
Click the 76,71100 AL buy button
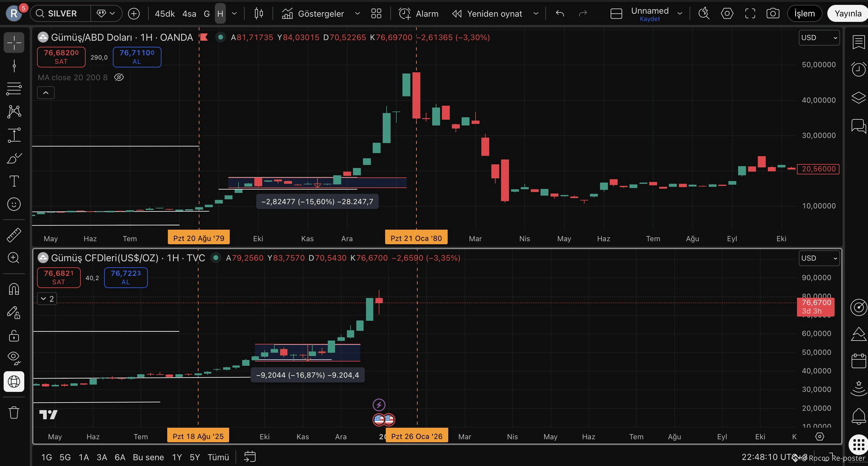click(137, 57)
